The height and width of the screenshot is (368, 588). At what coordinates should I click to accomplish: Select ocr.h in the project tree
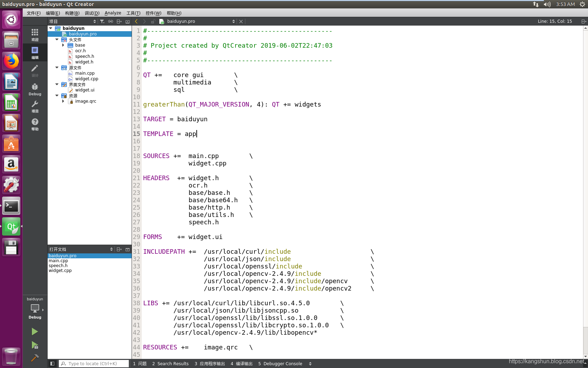(x=80, y=51)
